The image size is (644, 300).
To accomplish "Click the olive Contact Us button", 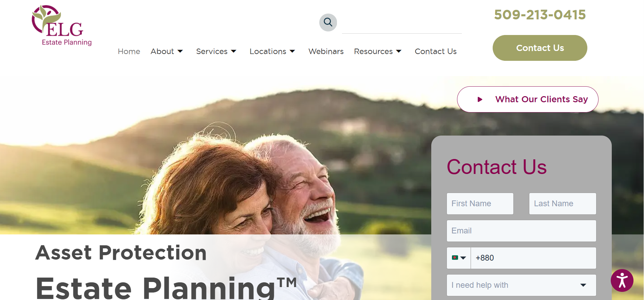I will [540, 48].
